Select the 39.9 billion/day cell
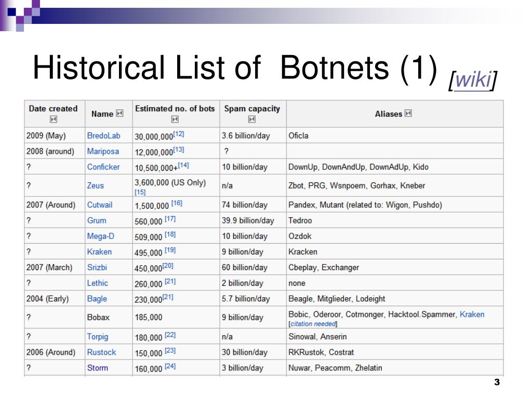 click(253, 220)
